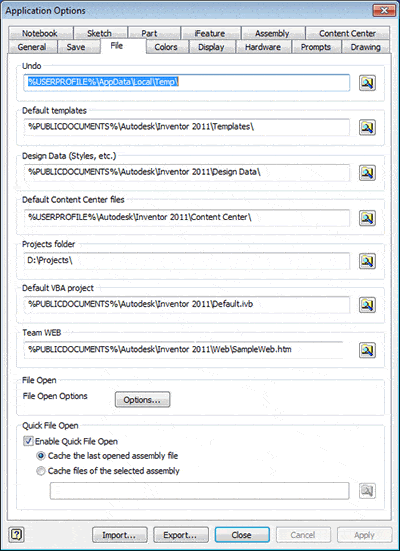This screenshot has height=551, width=400.
Task: Open the help question mark icon
Action: (x=17, y=534)
